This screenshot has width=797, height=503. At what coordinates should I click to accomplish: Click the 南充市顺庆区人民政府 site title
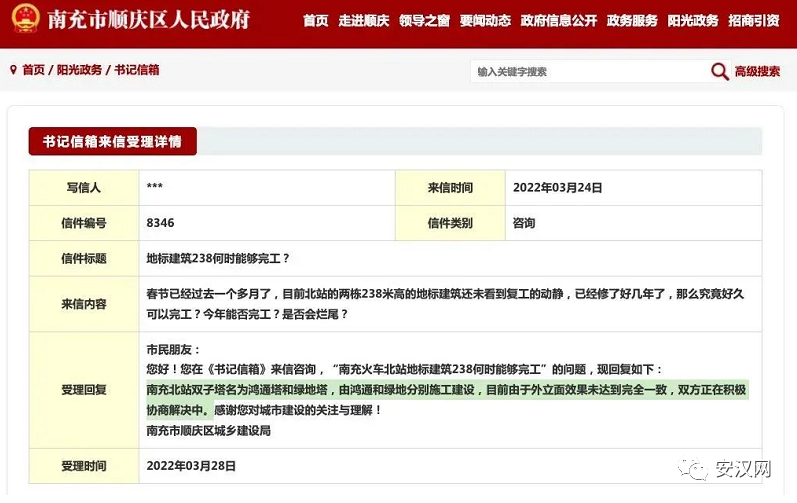(148, 19)
